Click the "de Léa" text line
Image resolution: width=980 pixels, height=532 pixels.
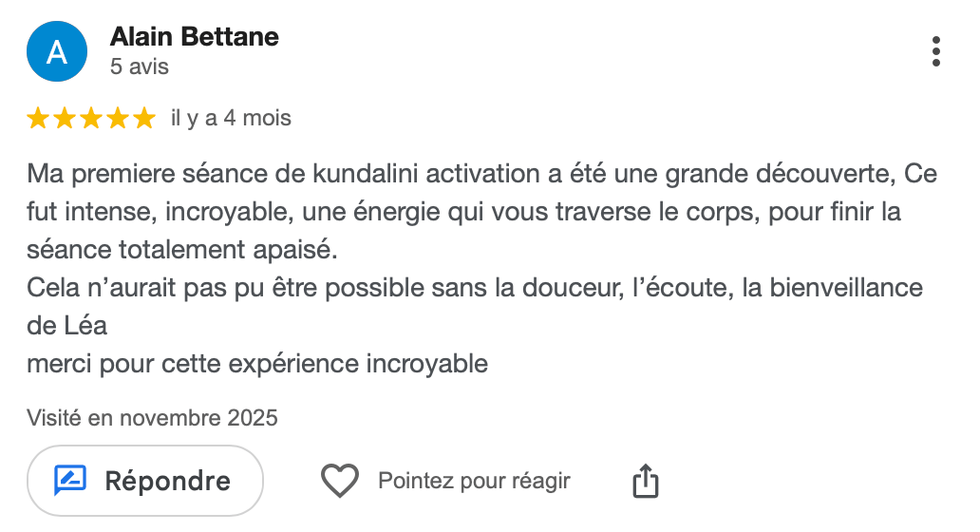coord(67,326)
